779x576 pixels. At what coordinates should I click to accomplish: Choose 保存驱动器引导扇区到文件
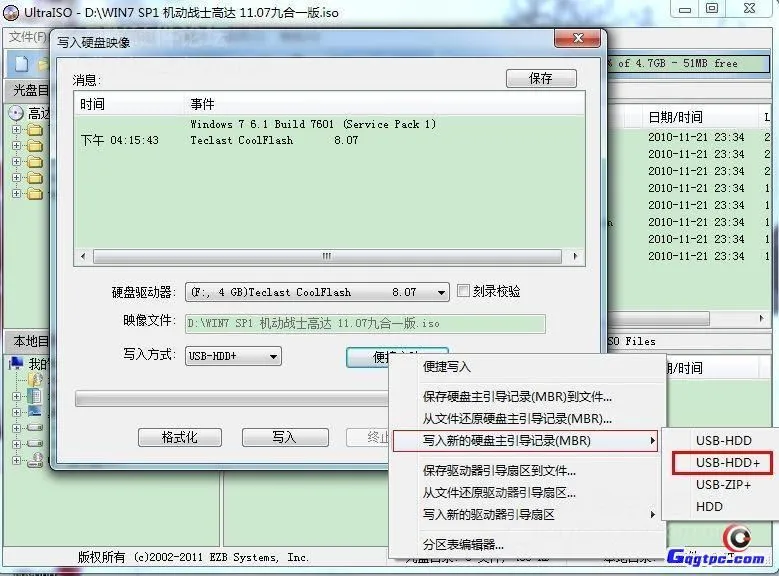tap(499, 471)
